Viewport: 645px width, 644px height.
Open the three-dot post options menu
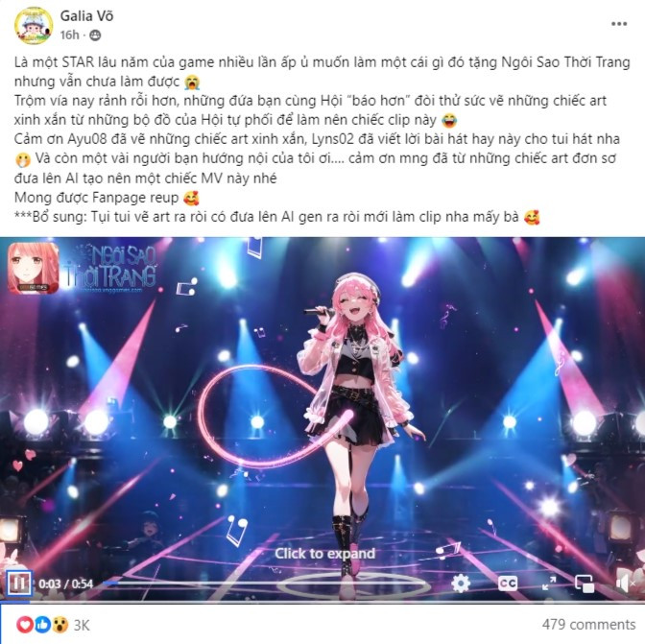(619, 24)
